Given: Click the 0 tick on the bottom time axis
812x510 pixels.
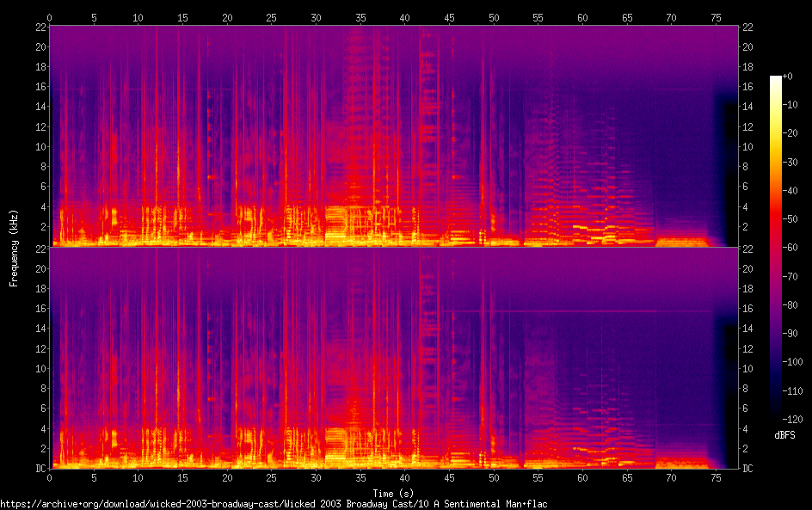Looking at the screenshot, I should pos(50,477).
